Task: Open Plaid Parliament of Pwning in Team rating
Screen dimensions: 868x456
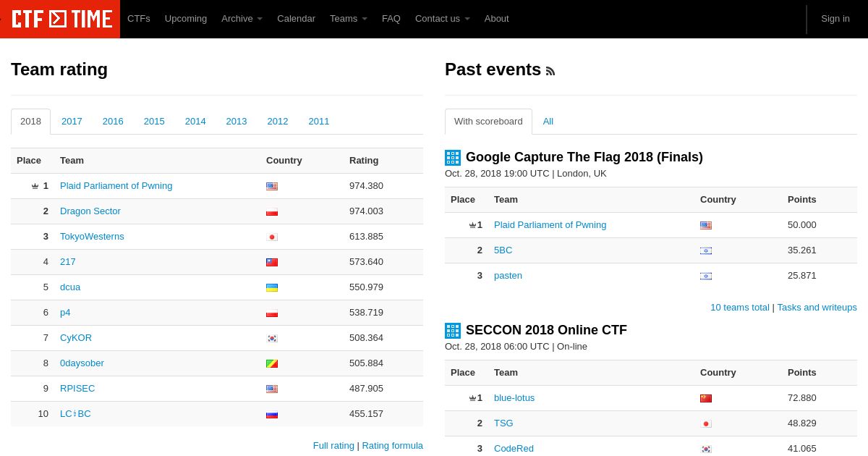Action: (116, 186)
